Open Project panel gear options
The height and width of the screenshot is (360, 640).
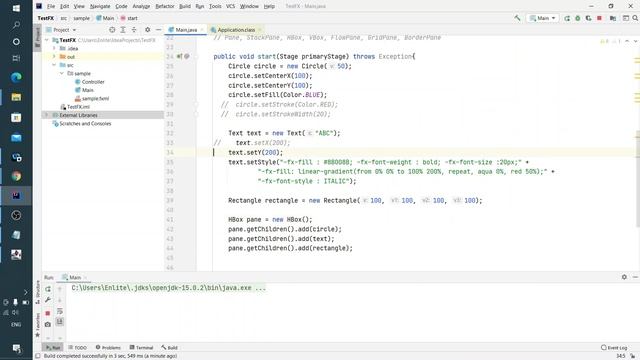click(x=147, y=30)
